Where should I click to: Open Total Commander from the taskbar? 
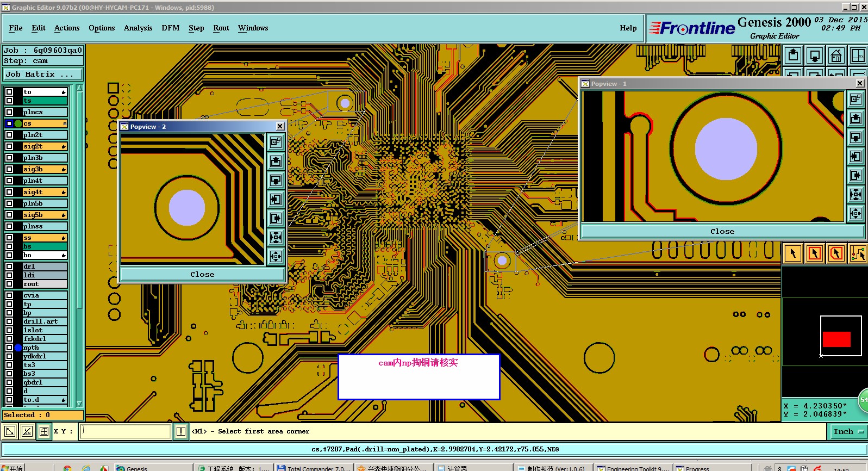tap(313, 468)
